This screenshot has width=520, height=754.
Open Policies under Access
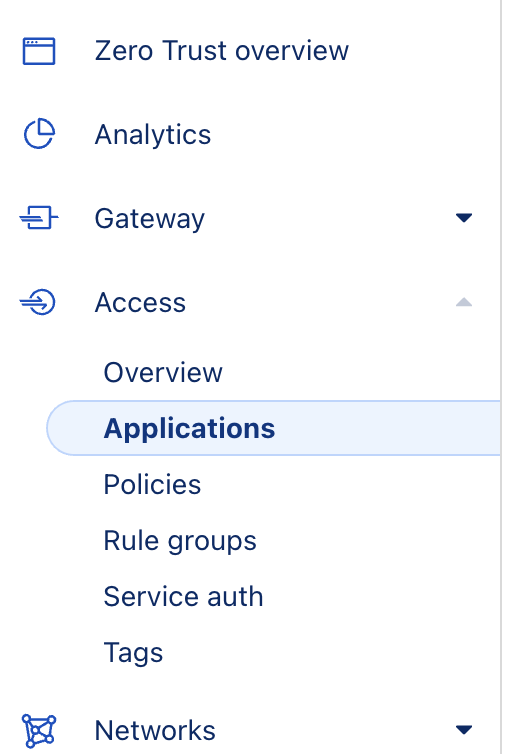pos(152,484)
